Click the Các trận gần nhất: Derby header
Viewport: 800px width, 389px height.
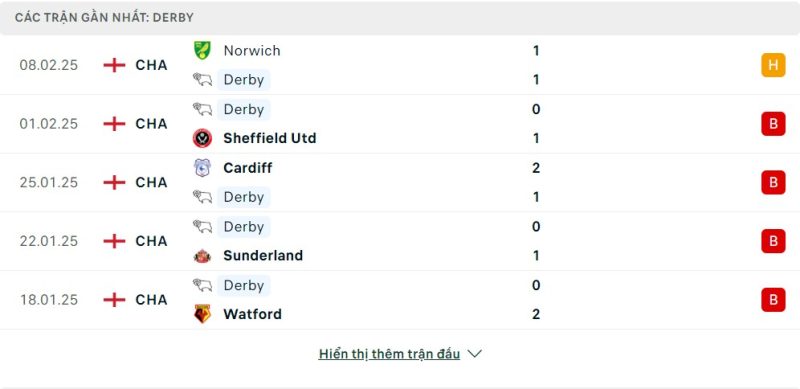coord(104,18)
